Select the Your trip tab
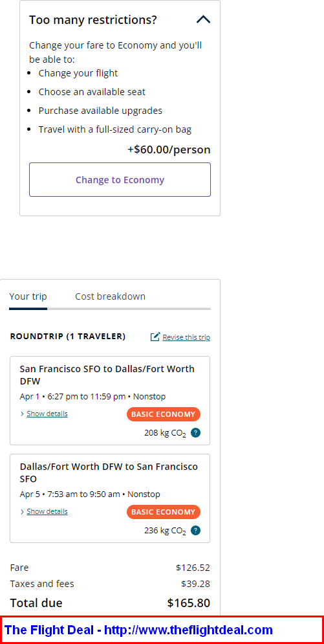Image resolution: width=324 pixels, height=644 pixels. pos(28,296)
